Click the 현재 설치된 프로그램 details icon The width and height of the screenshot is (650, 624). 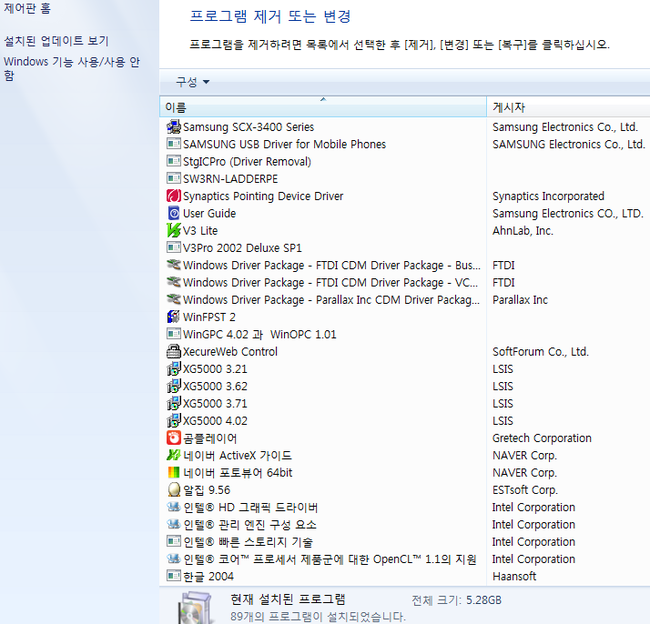[196, 608]
